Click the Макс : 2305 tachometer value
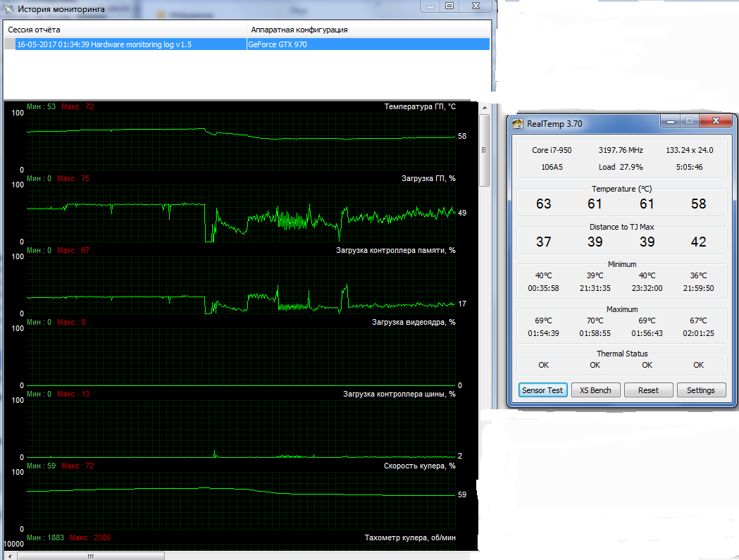The image size is (739, 560). pyautogui.click(x=90, y=537)
